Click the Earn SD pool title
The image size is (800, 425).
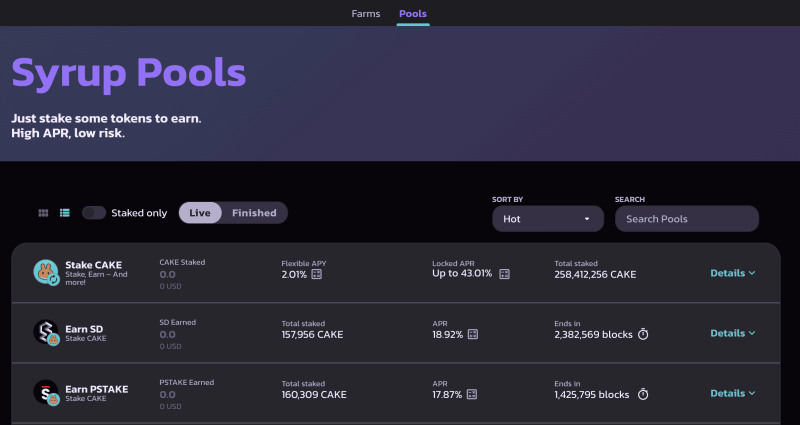84,329
